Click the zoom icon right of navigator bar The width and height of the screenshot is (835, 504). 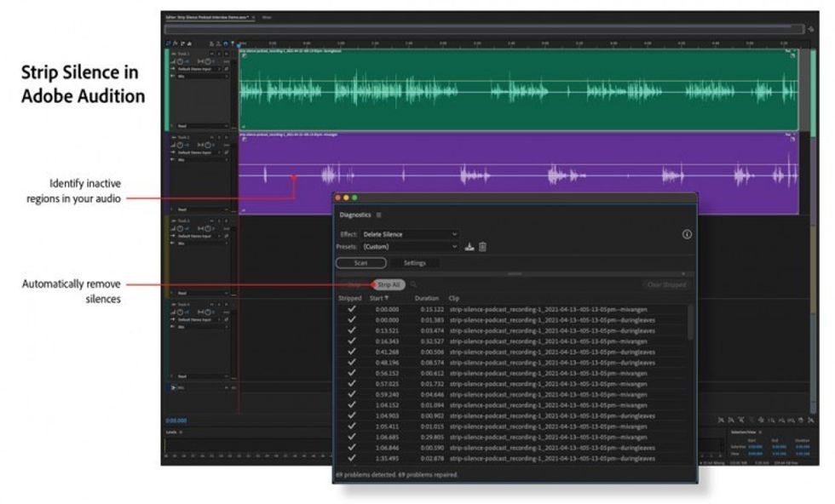[x=810, y=29]
